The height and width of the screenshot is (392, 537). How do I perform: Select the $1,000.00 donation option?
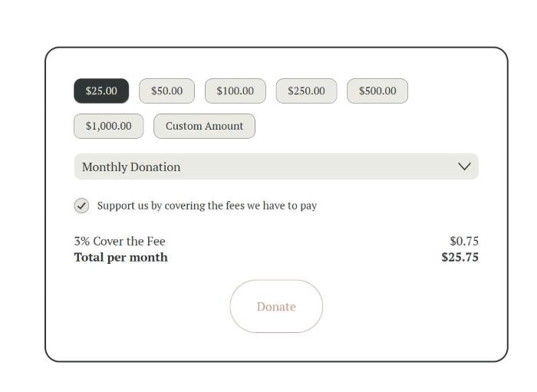pos(108,126)
